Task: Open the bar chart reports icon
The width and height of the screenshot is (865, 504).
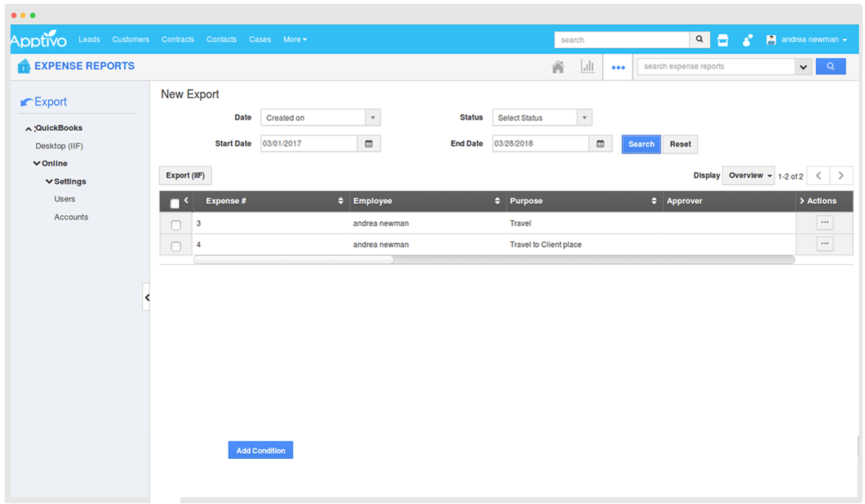Action: (x=587, y=67)
